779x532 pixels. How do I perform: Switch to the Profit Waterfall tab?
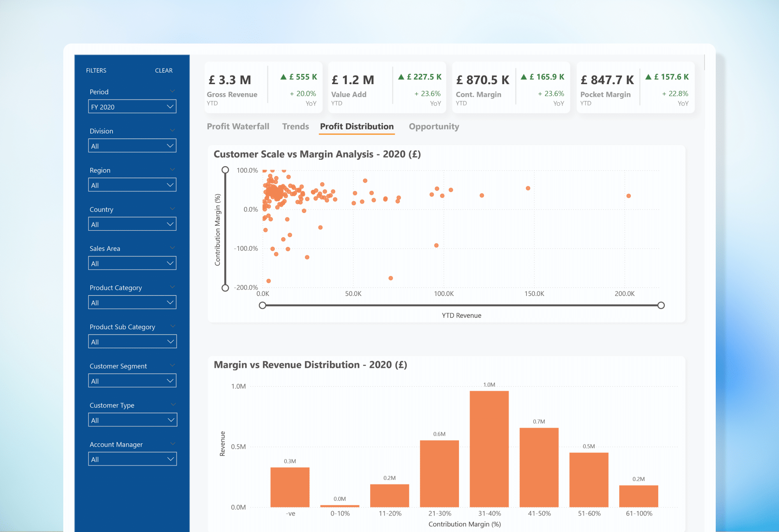238,126
